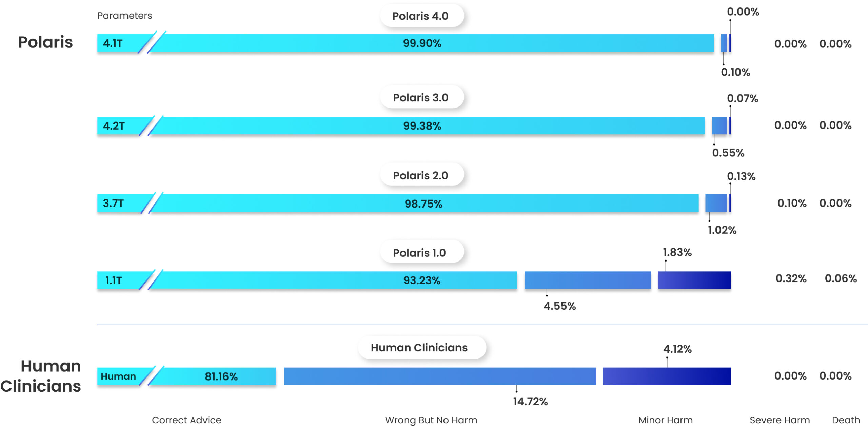Click the 1.1T parameters label
The width and height of the screenshot is (868, 426).
tap(114, 280)
